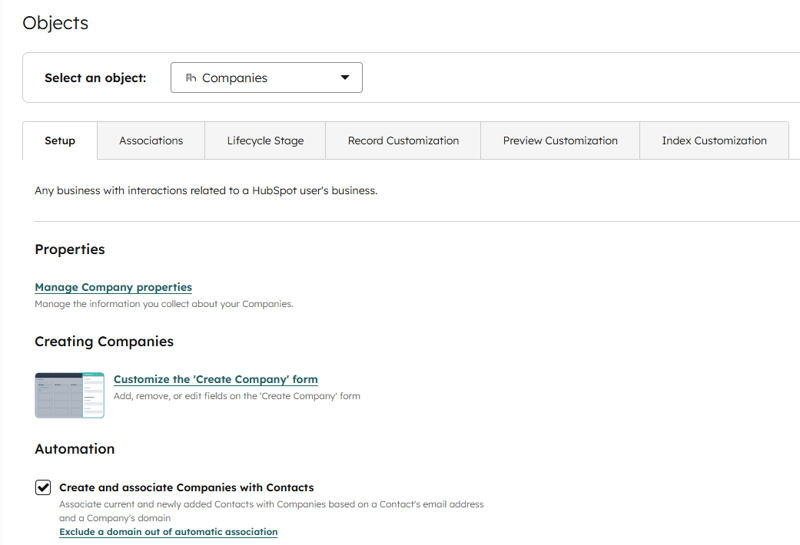Click the dropdown caret arrow beside Companies
This screenshot has width=800, height=545.
pyautogui.click(x=345, y=78)
